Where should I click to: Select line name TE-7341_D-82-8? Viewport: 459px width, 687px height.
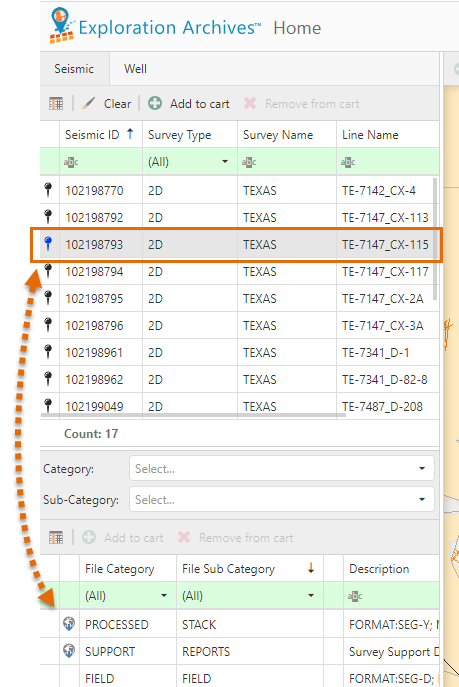[x=385, y=380]
